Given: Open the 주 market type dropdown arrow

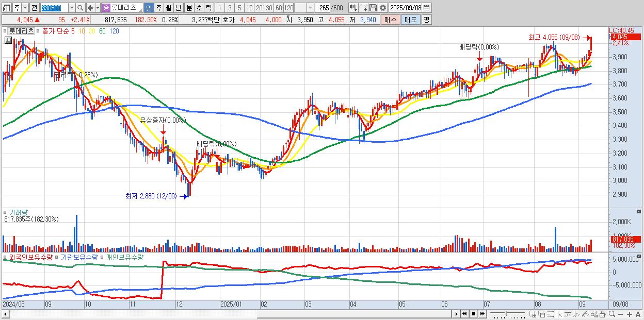Looking at the screenshot, I should click(x=25, y=8).
